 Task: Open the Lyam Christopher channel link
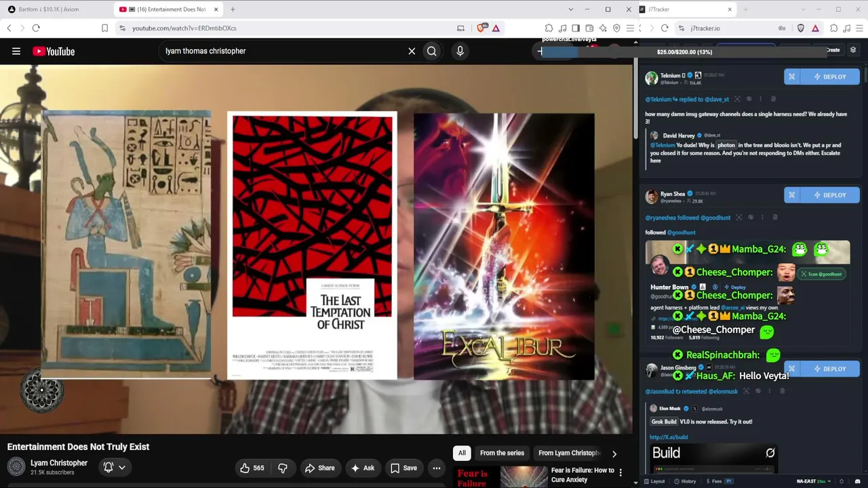pyautogui.click(x=59, y=463)
